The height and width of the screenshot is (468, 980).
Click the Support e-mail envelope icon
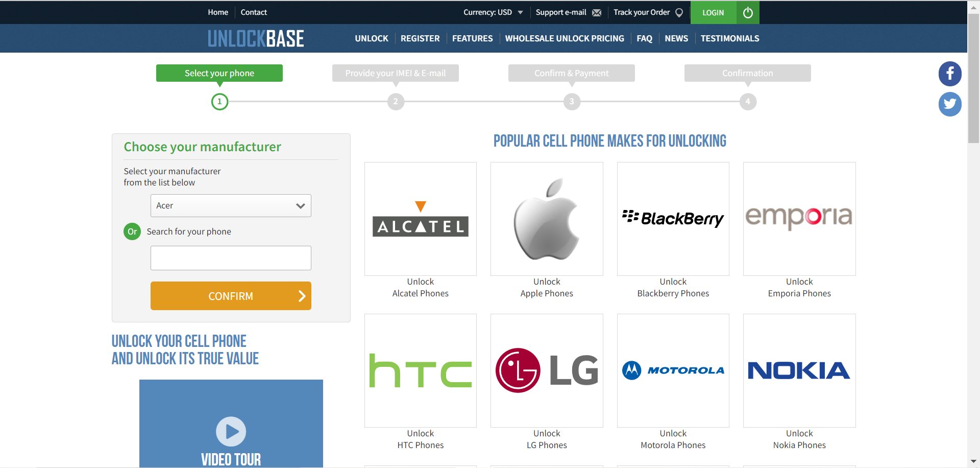[596, 13]
